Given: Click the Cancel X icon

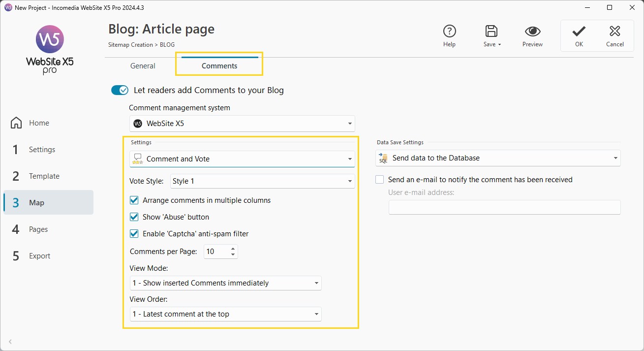Looking at the screenshot, I should [x=614, y=32].
